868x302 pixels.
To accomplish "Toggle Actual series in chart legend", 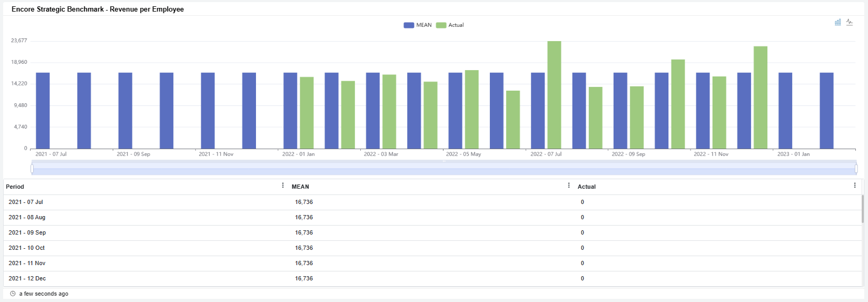I will tap(450, 25).
